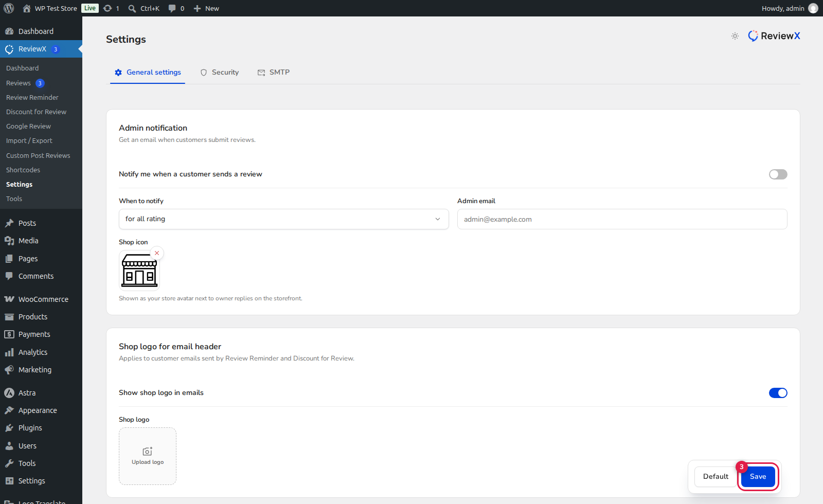Open Review Reminder submenu item
The height and width of the screenshot is (504, 823).
pyautogui.click(x=32, y=98)
